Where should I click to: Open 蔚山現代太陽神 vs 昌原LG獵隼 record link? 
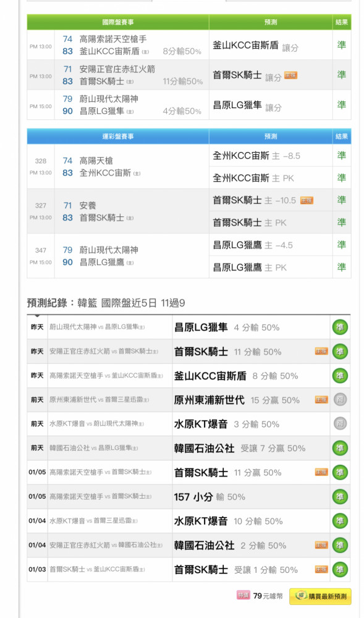point(97,327)
